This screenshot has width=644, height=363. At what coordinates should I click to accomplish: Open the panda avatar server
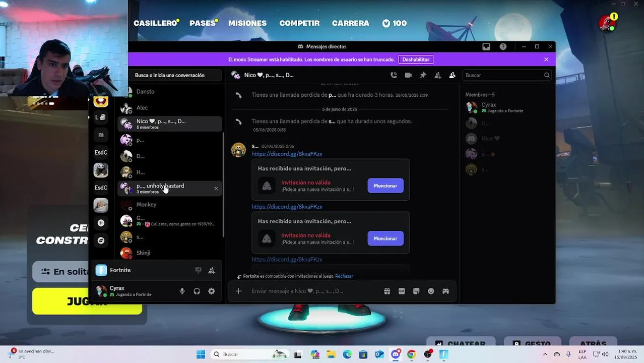coord(101,170)
